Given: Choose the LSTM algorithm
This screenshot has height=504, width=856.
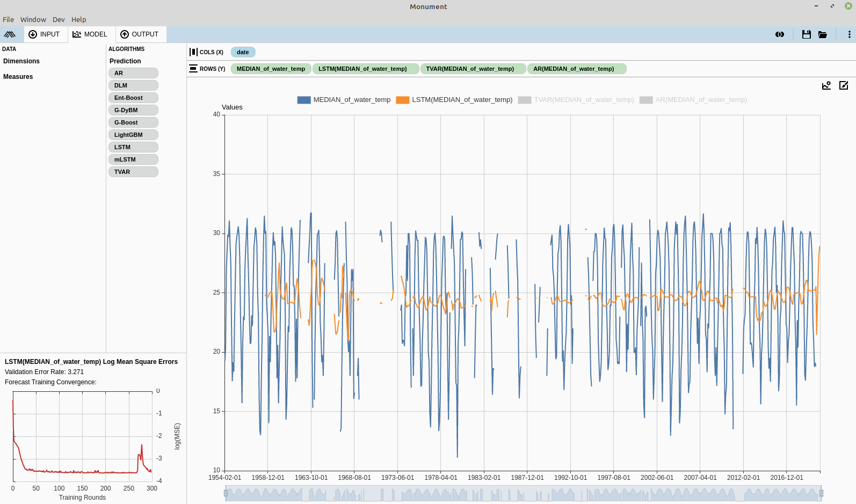Looking at the screenshot, I should [133, 147].
